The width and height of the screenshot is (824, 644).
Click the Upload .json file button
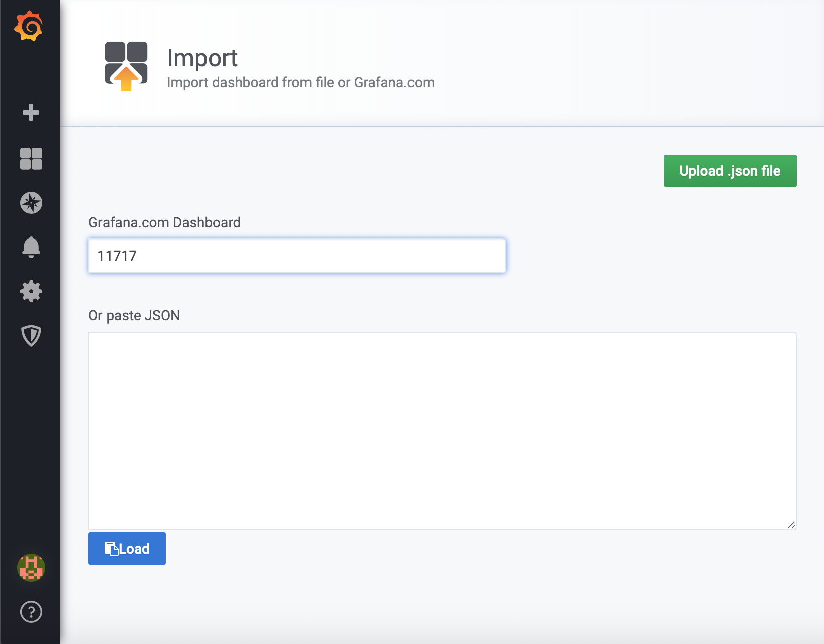click(730, 171)
